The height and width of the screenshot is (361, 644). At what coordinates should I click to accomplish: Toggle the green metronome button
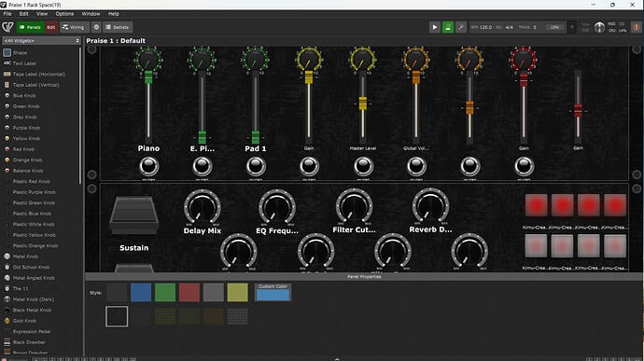448,27
